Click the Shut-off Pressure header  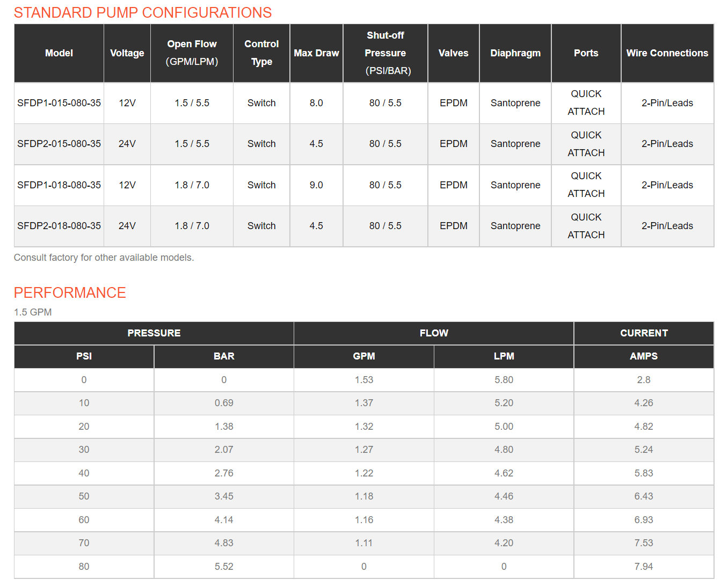coord(385,53)
